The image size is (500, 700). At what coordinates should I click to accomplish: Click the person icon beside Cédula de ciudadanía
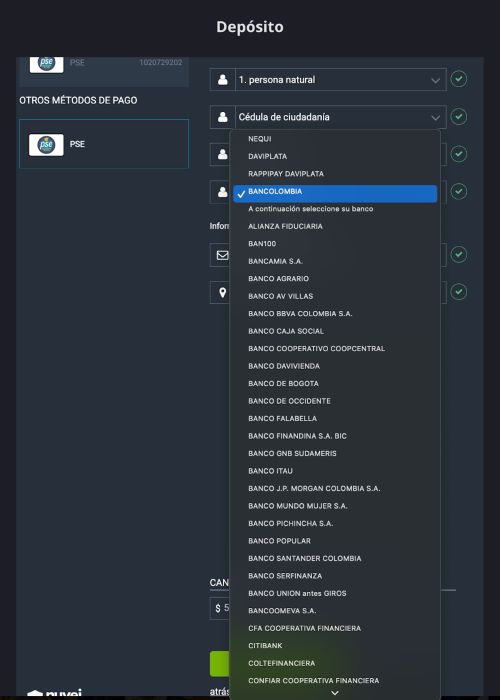click(222, 117)
